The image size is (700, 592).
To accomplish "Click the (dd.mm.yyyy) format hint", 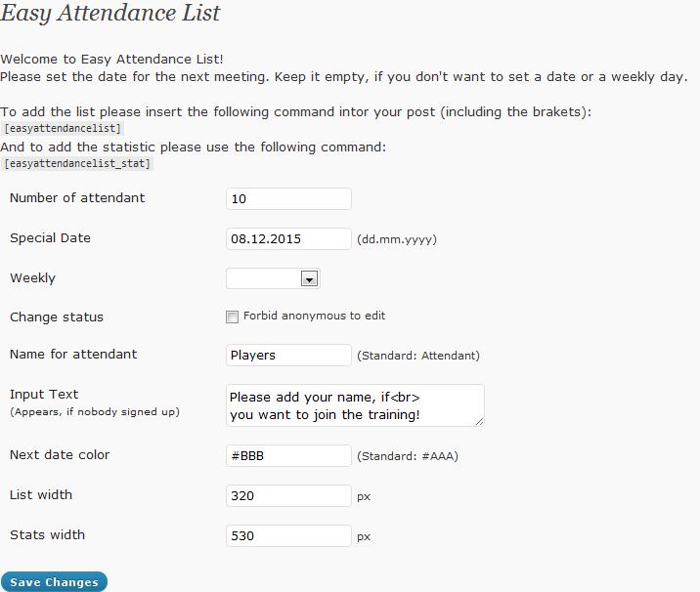I will pos(397,239).
